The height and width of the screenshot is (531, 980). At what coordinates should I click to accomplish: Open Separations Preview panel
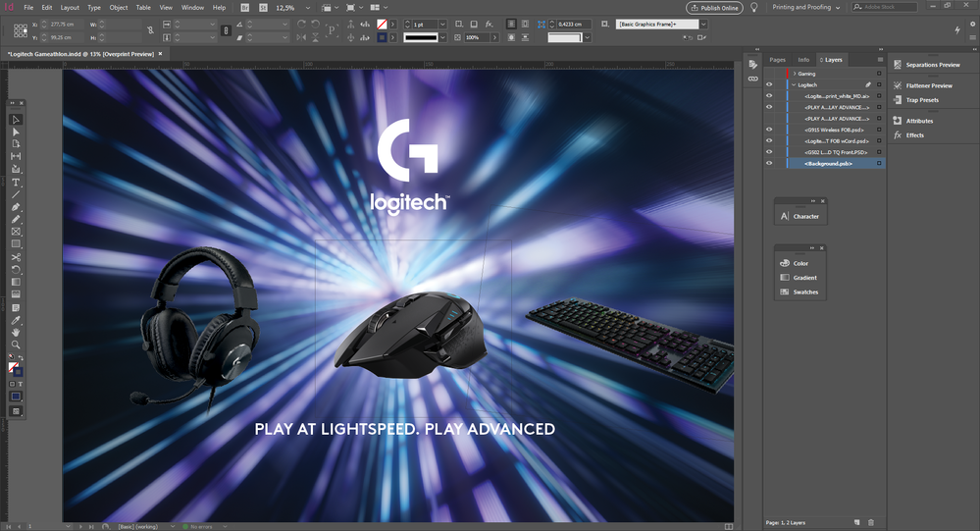(926, 65)
